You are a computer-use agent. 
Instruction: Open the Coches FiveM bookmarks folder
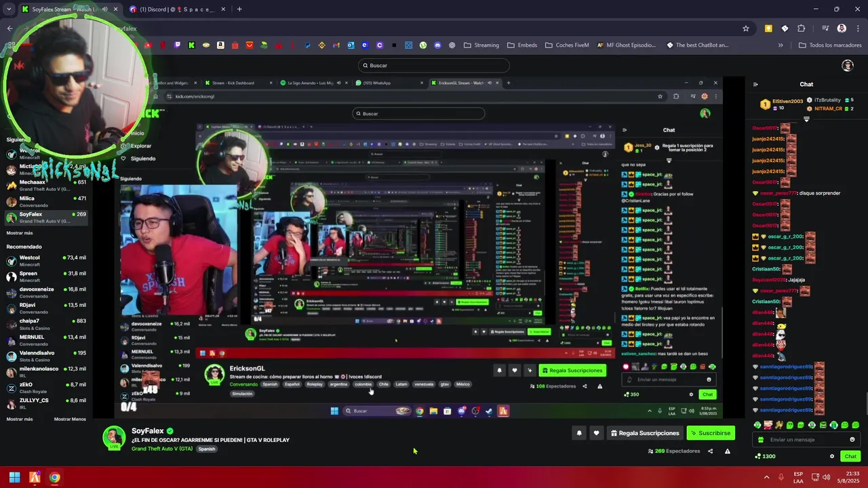click(x=567, y=45)
